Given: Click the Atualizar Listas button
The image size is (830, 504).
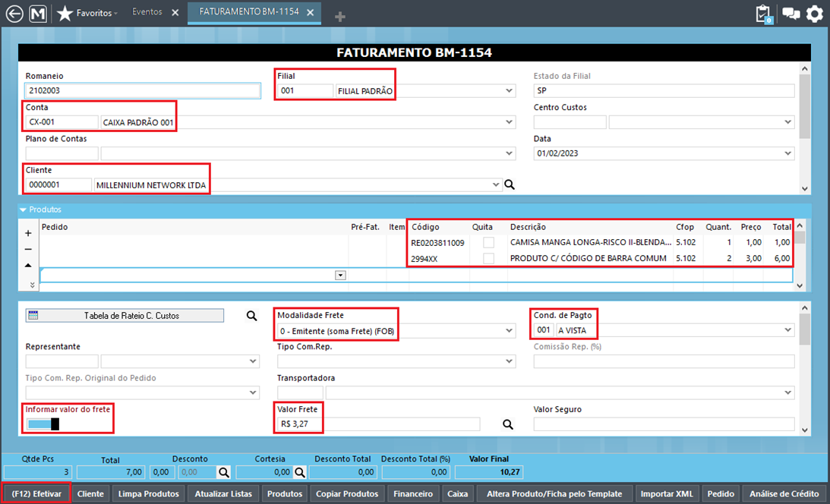Looking at the screenshot, I should pos(223,494).
